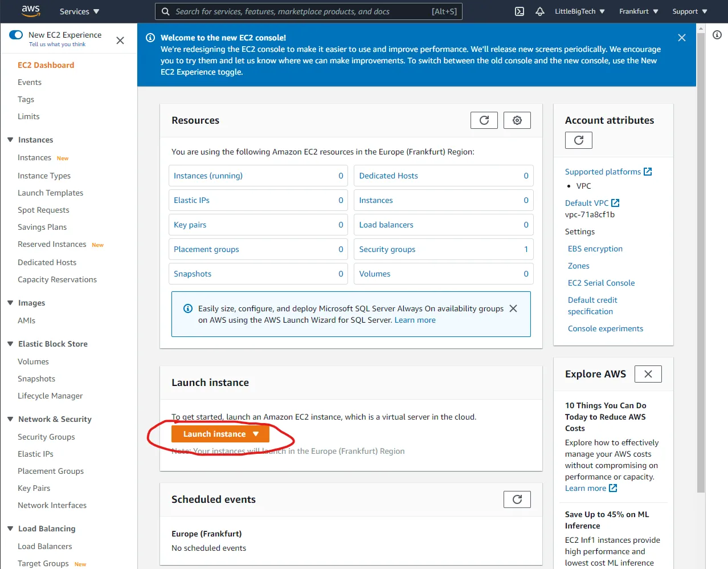Open EBS encryption settings
Image resolution: width=728 pixels, height=569 pixels.
[x=595, y=249]
